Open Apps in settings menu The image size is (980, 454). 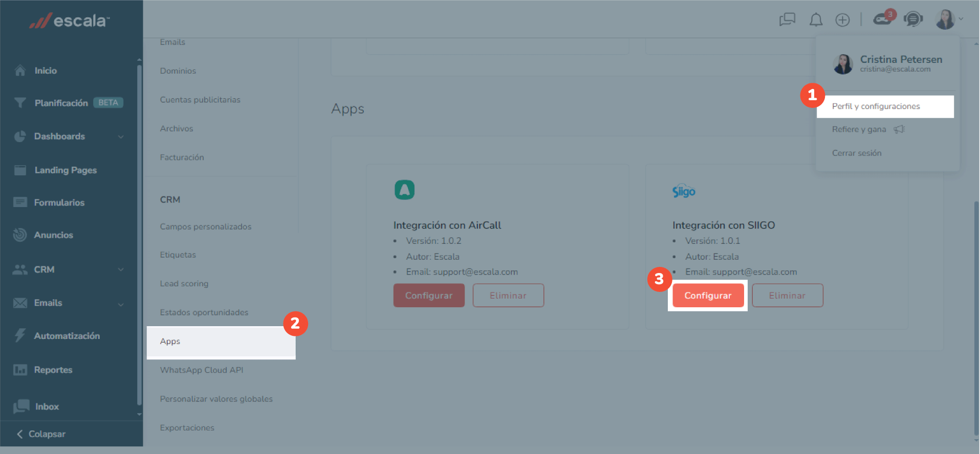pyautogui.click(x=221, y=342)
